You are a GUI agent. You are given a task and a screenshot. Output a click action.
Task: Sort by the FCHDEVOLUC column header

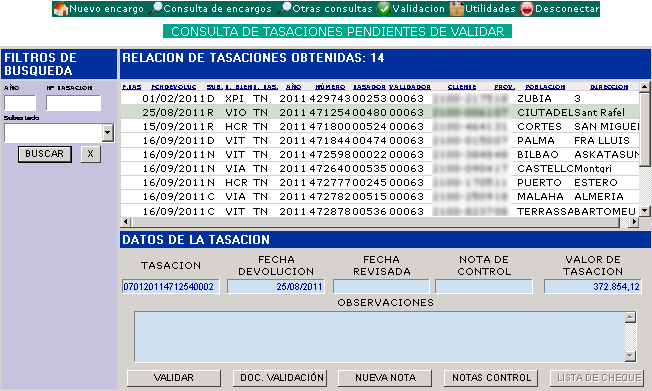click(x=173, y=87)
